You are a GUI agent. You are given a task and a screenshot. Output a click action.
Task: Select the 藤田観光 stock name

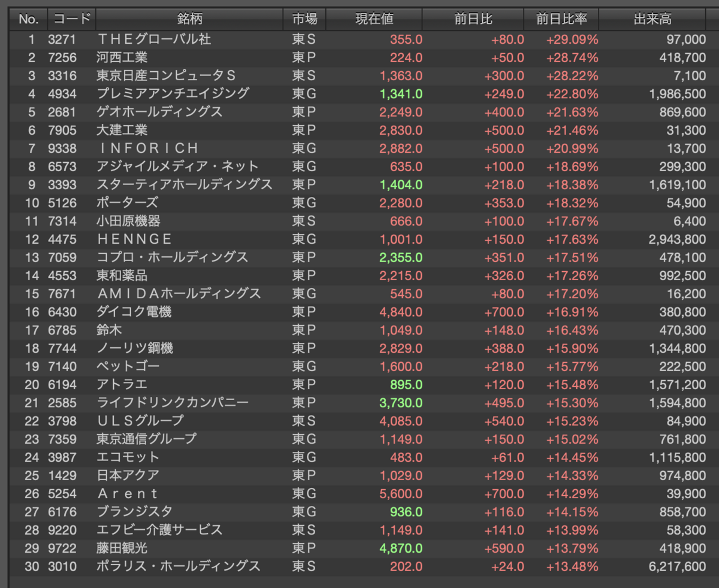(122, 548)
